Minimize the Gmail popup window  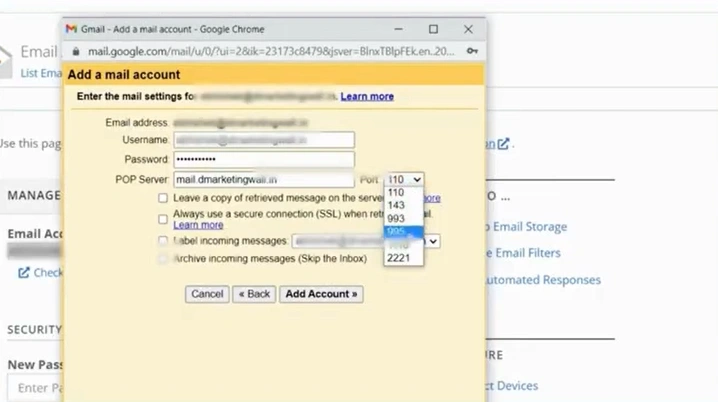point(398,29)
